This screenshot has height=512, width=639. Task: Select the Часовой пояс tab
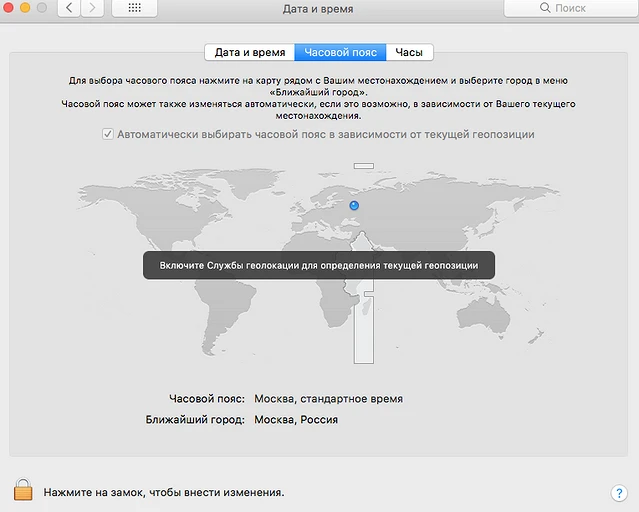(340, 53)
